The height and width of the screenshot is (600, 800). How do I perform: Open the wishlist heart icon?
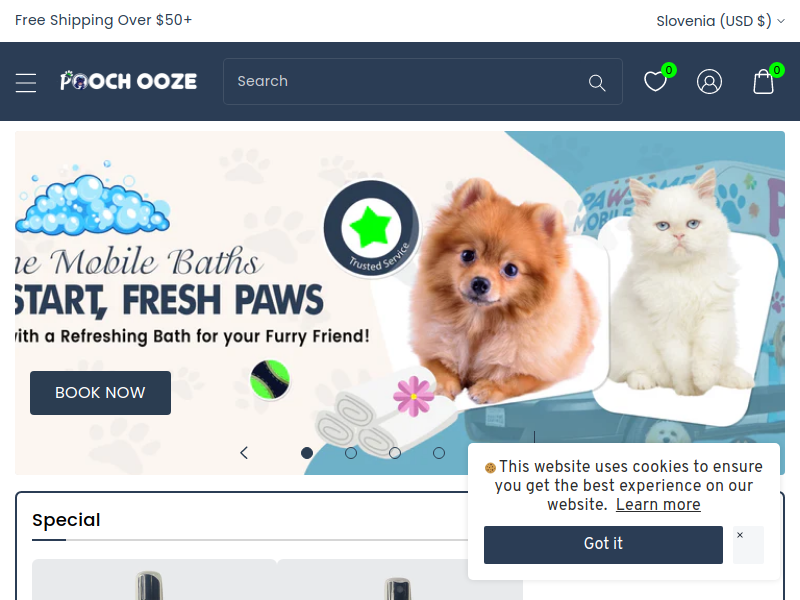(656, 81)
